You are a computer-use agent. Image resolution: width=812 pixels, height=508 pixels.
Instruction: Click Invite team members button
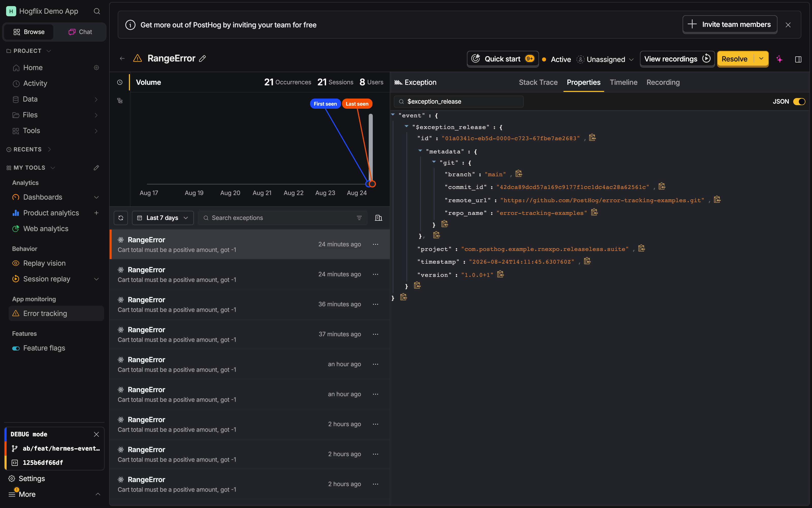coord(730,25)
